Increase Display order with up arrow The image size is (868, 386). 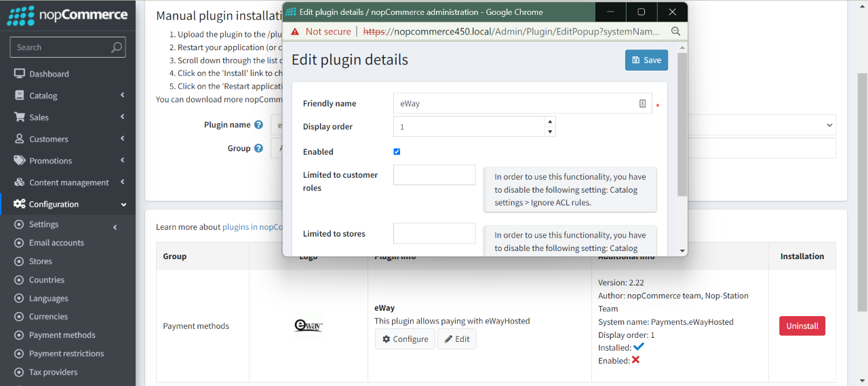tap(550, 121)
